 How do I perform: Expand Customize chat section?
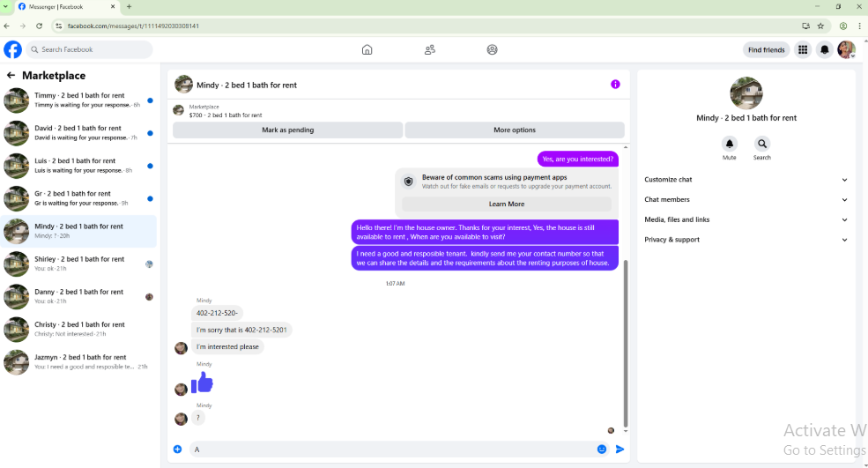point(746,180)
